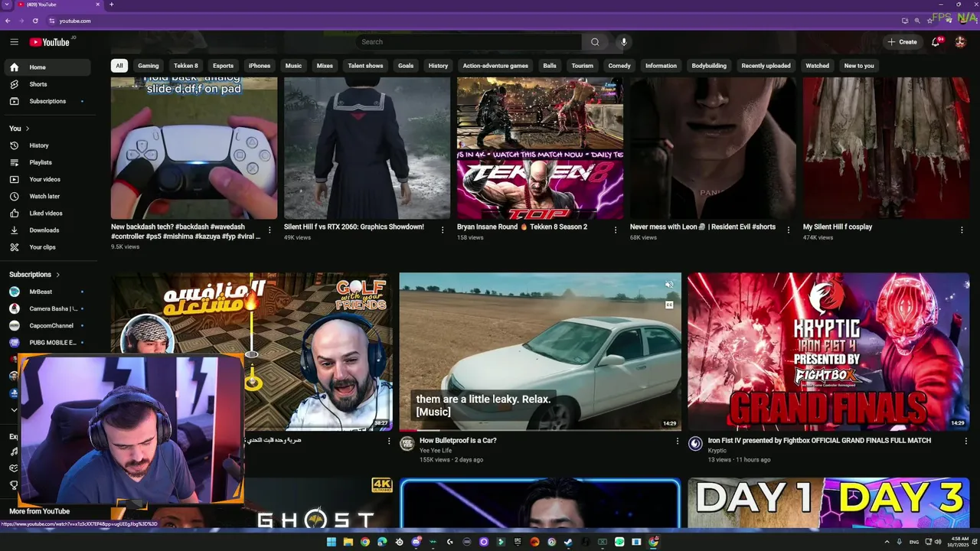The image size is (980, 551).
Task: Click the YouTube search input field
Action: click(469, 42)
